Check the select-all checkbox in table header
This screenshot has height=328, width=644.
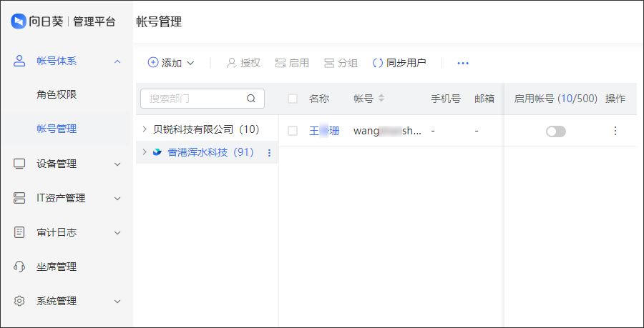293,99
